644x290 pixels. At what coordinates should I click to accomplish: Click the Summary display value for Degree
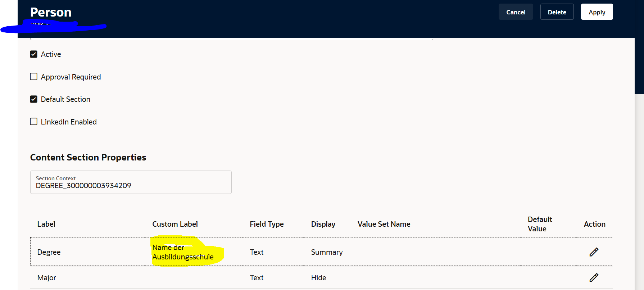(327, 252)
